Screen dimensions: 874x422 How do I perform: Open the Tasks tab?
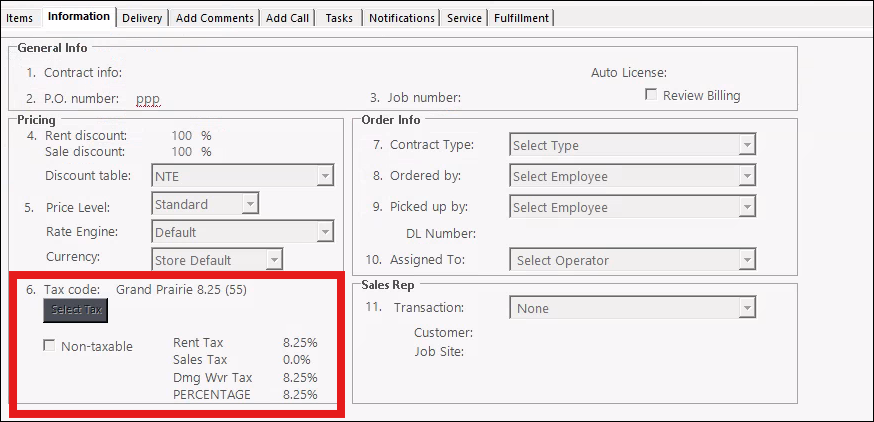339,18
